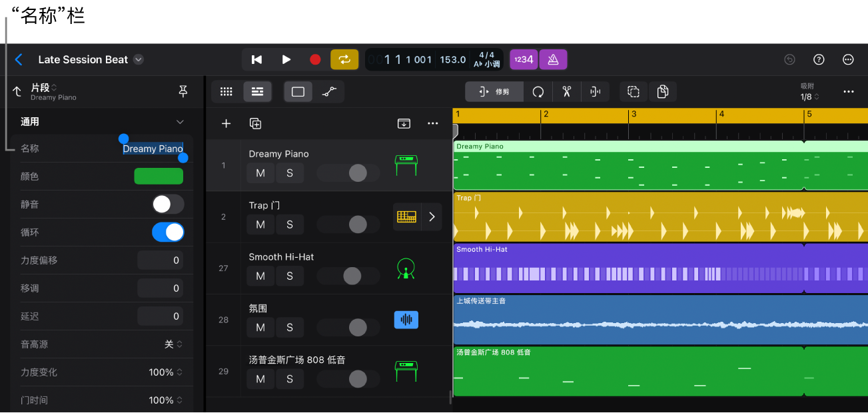Click the undo history icon
The width and height of the screenshot is (868, 413).
[789, 59]
